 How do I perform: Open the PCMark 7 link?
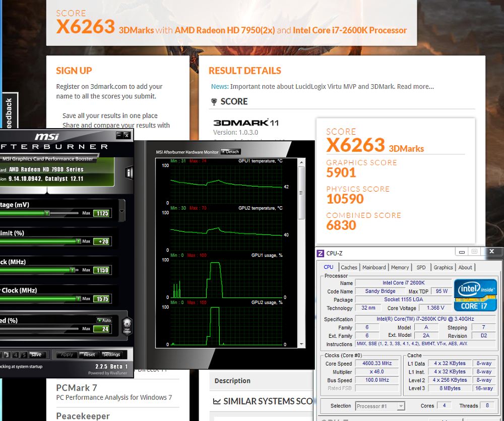click(77, 388)
